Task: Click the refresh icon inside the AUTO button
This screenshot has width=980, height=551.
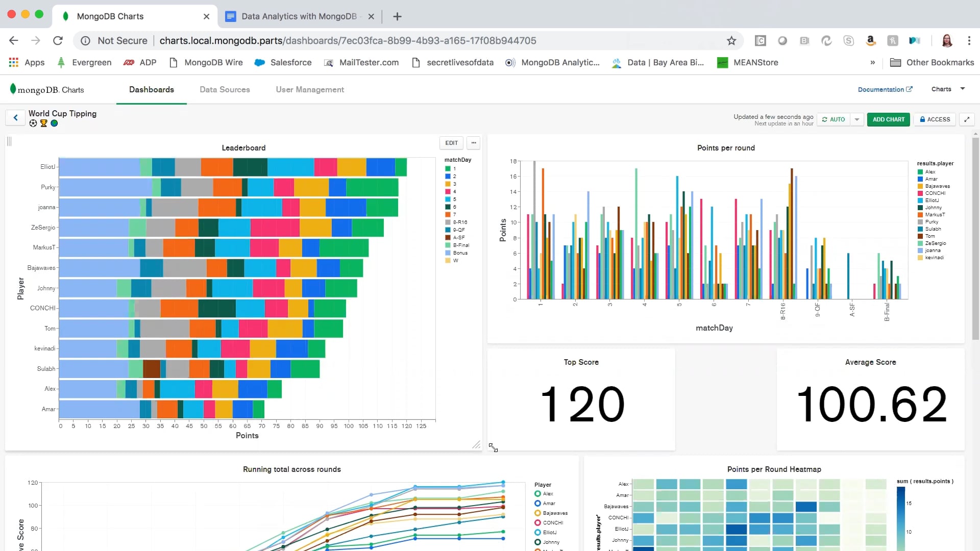Action: tap(824, 119)
